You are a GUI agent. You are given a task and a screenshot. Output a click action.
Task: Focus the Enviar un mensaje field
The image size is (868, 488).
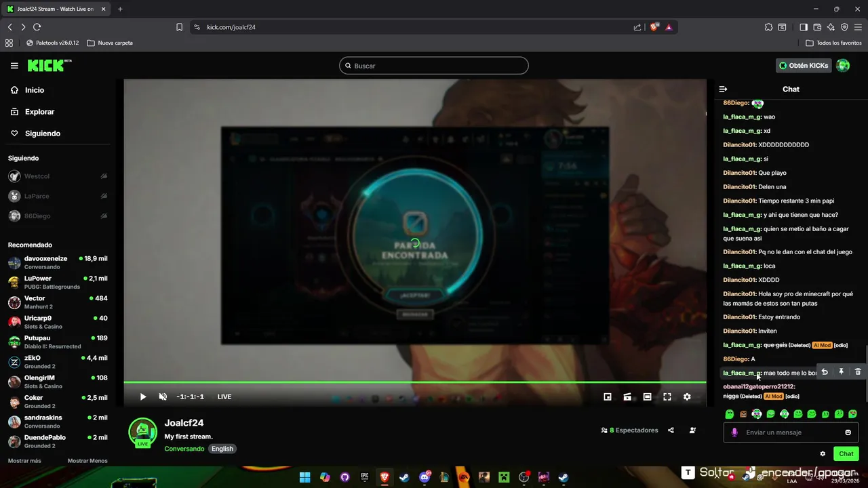click(x=791, y=432)
